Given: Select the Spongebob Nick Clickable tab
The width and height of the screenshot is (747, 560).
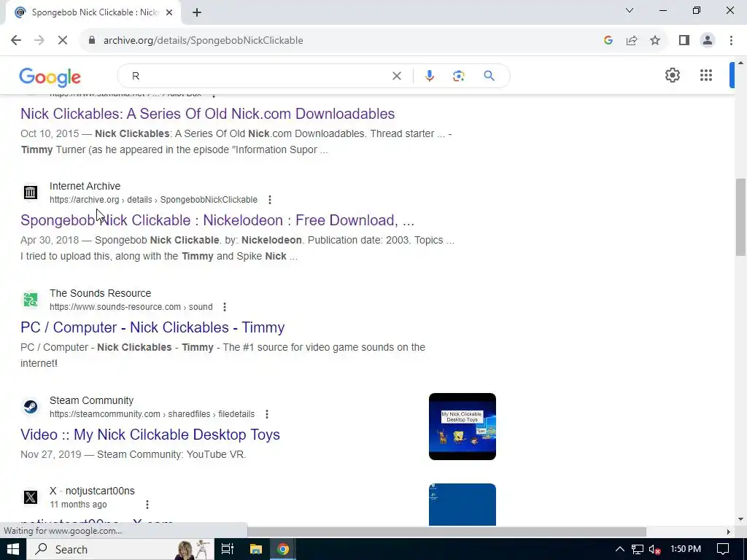Looking at the screenshot, I should 93,13.
